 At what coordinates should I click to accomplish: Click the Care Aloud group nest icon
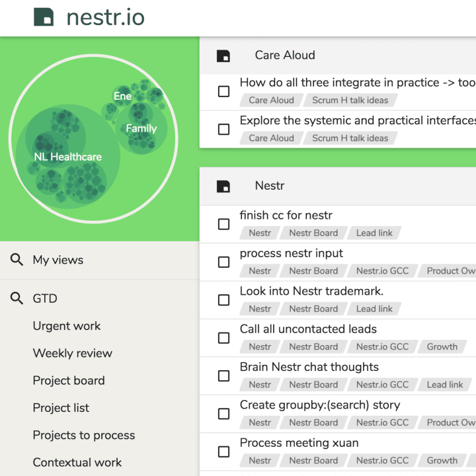223,56
